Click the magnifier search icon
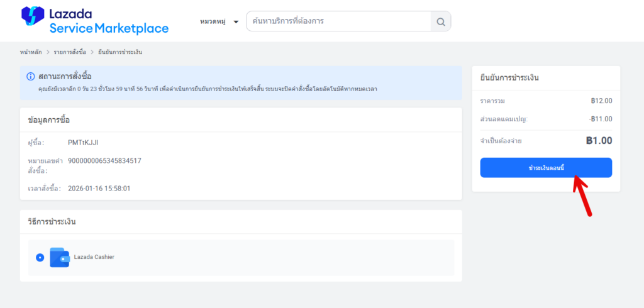Viewport: 644px width, 308px height. tap(440, 22)
